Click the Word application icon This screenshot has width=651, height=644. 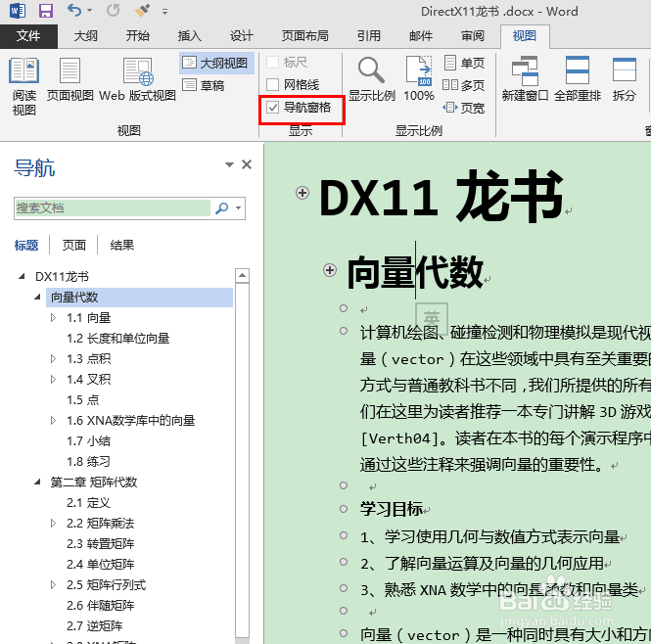point(17,11)
